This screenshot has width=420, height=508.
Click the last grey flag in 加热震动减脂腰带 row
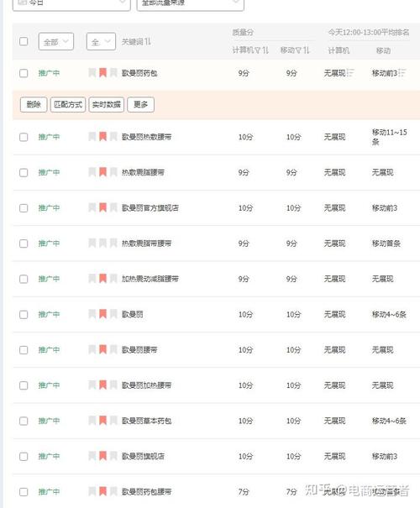coord(113,278)
